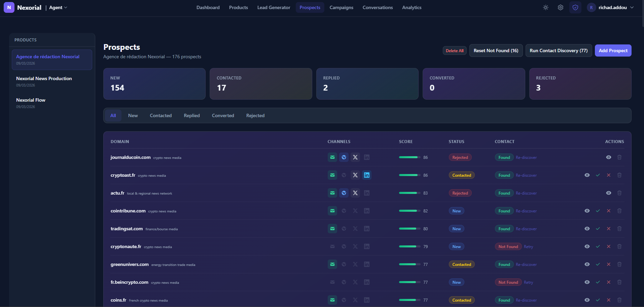Expand the richad.addou account menu

[612, 7]
